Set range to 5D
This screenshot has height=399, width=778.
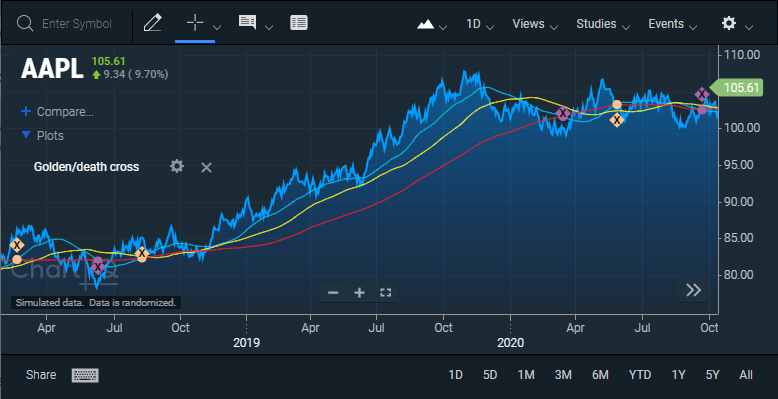tap(490, 375)
